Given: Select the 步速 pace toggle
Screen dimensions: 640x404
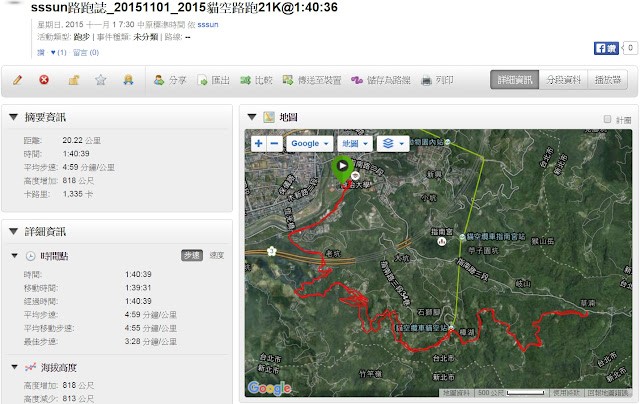Looking at the screenshot, I should pos(192,255).
